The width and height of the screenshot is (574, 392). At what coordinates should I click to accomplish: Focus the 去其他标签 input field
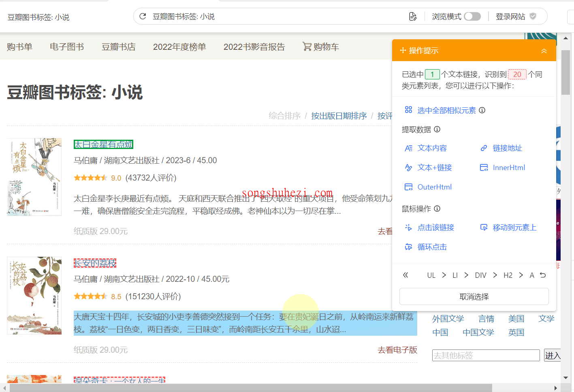click(x=486, y=356)
